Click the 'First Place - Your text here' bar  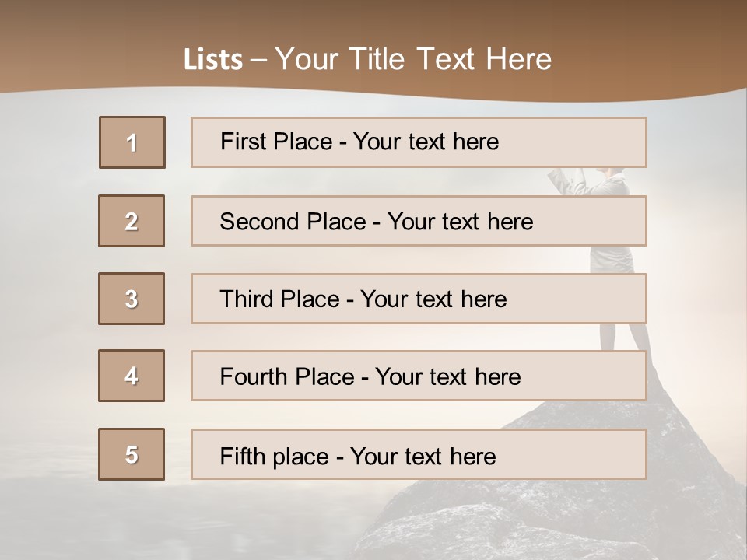click(x=419, y=142)
